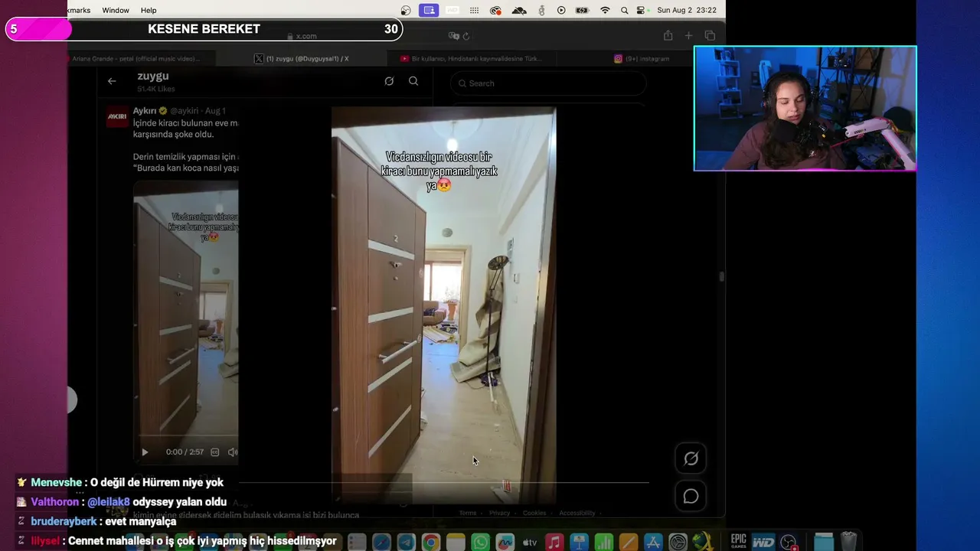This screenshot has height=551, width=980.
Task: Go back using the arrow beside zuygu
Action: pos(112,81)
